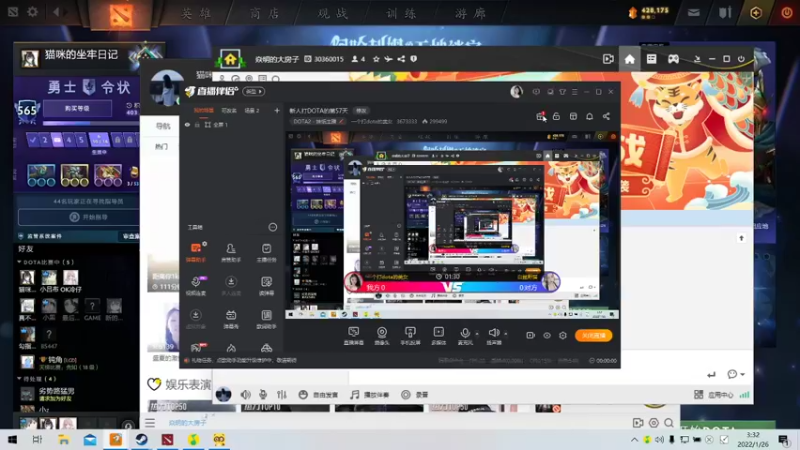Add a camera source (摄像头)
The width and height of the screenshot is (800, 450).
pyautogui.click(x=382, y=336)
